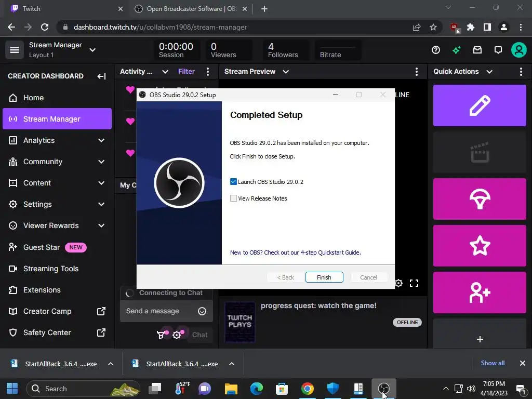Expand the Settings sidebar section

[101, 204]
